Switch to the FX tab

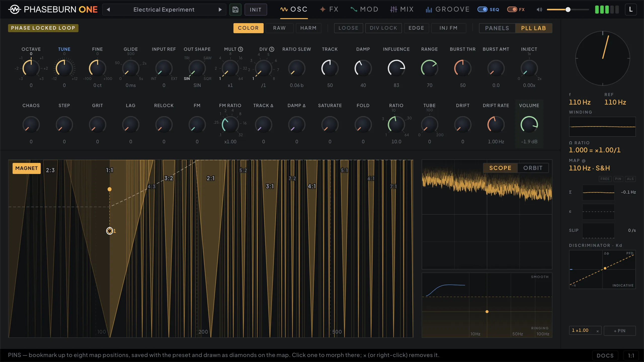point(329,10)
